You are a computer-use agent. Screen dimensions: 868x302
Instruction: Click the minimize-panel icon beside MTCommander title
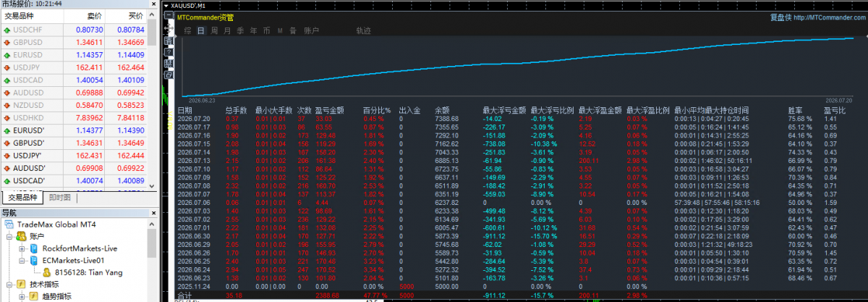(x=169, y=15)
